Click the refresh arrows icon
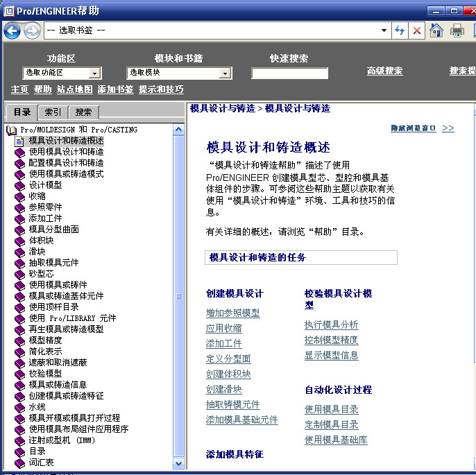Screen dimensions: 476x475 [400, 31]
